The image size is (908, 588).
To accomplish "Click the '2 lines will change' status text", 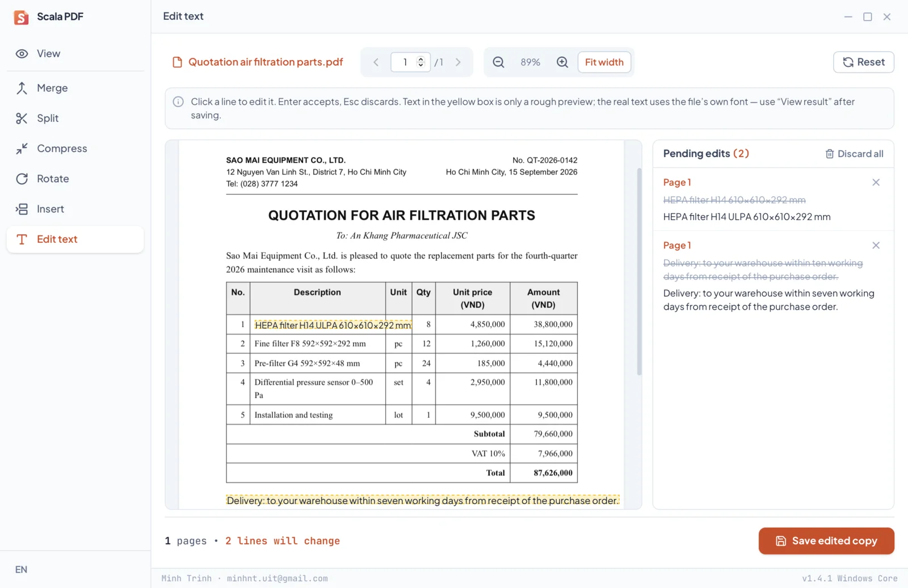I will click(x=283, y=541).
